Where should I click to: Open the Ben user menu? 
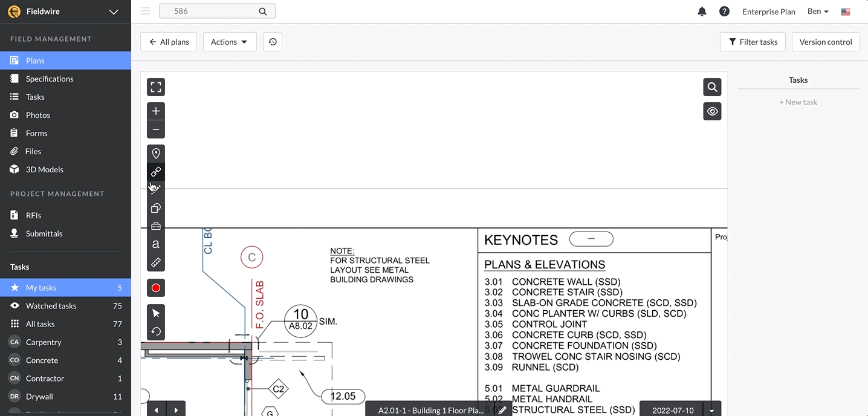coord(817,11)
